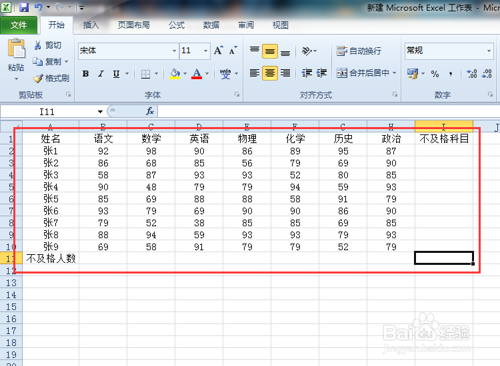The height and width of the screenshot is (366, 500).
Task: Open the font size 11 dropdown
Action: point(205,51)
